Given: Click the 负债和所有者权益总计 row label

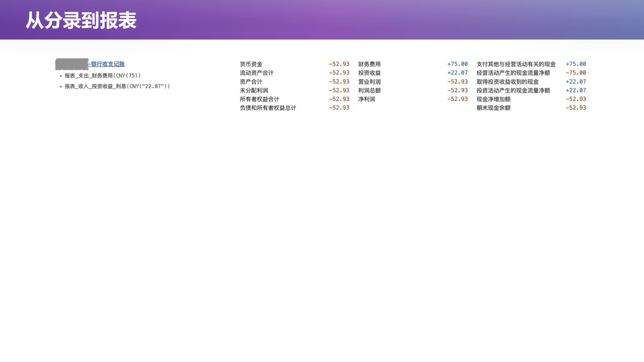Looking at the screenshot, I should pyautogui.click(x=268, y=108).
